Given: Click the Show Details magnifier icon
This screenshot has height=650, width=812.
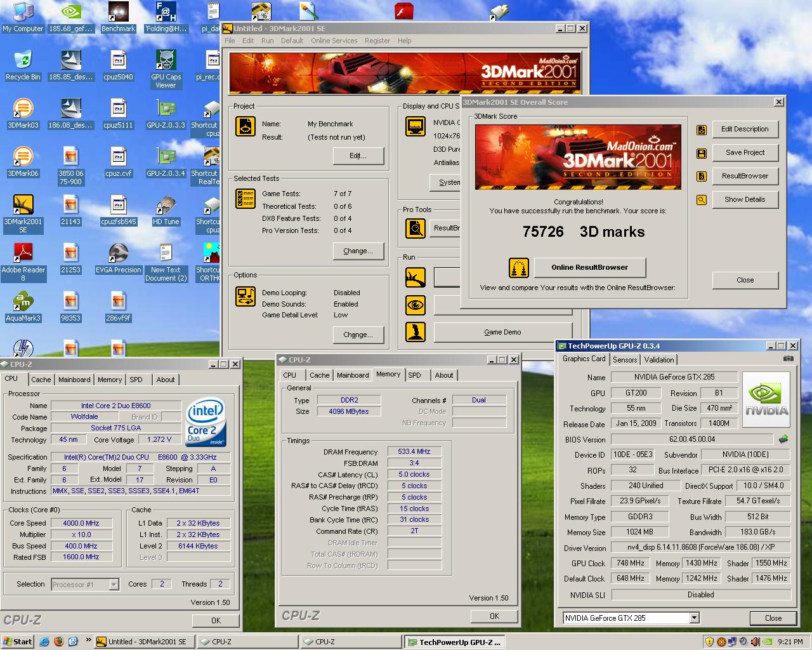Looking at the screenshot, I should click(701, 200).
